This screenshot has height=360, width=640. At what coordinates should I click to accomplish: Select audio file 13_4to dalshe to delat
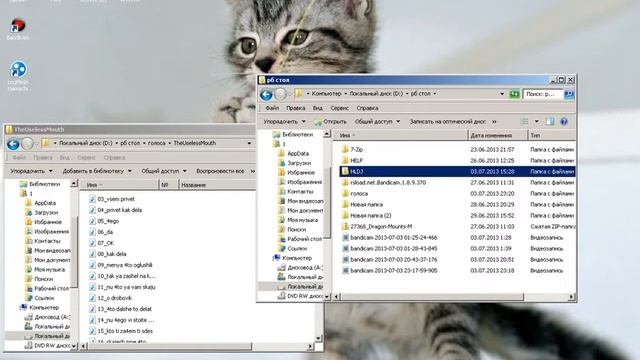tap(120, 309)
